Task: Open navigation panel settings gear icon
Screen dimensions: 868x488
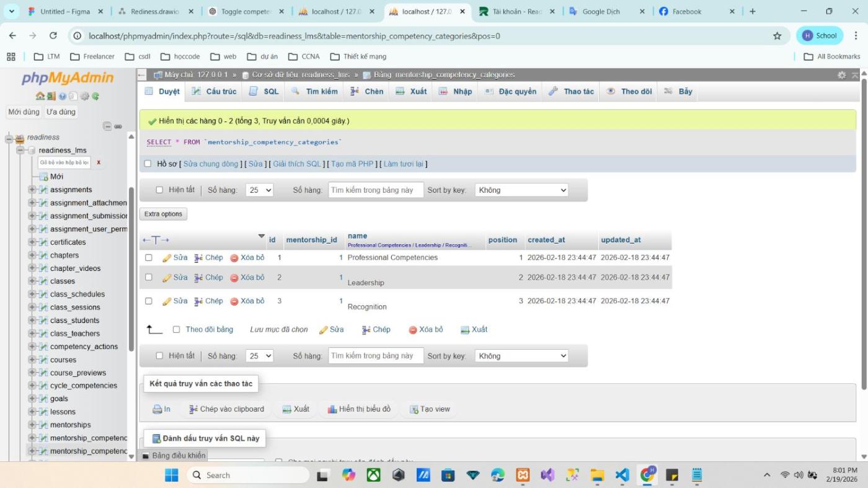Action: tap(85, 96)
